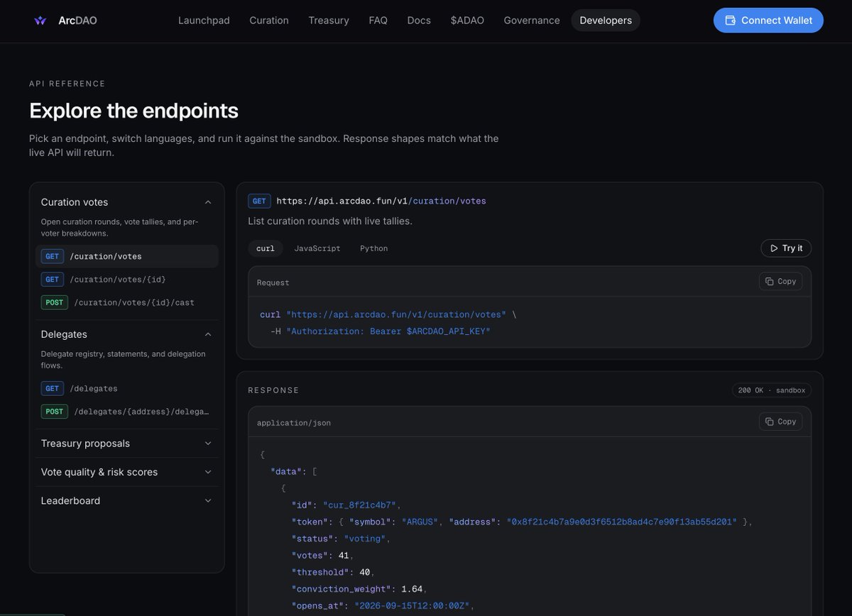Select the GET /curation/votes endpoint

click(x=126, y=256)
